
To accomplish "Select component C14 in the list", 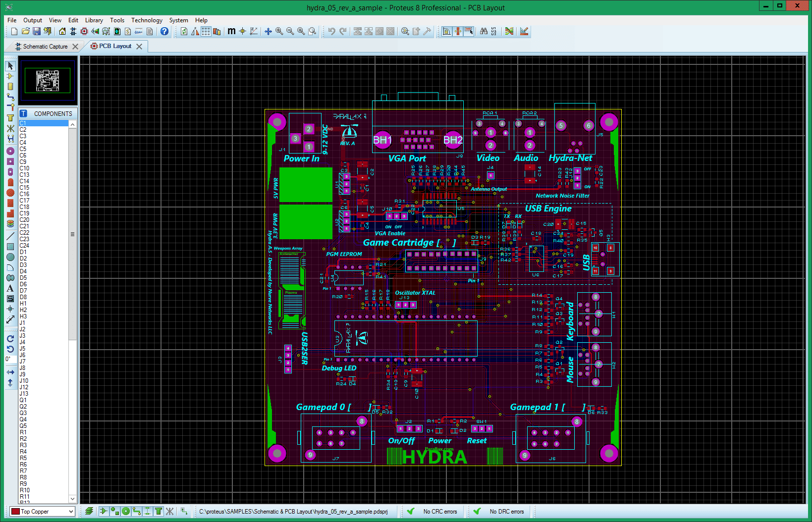I will (x=44, y=181).
